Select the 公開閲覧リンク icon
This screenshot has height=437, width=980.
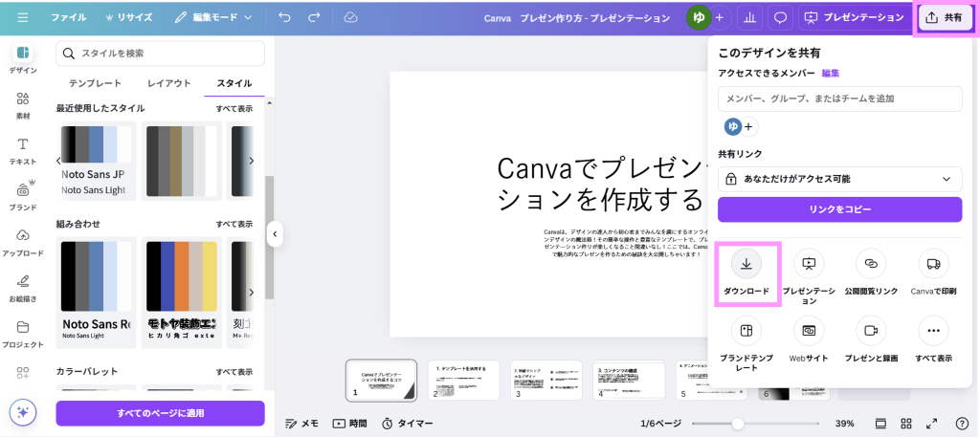coord(871,263)
